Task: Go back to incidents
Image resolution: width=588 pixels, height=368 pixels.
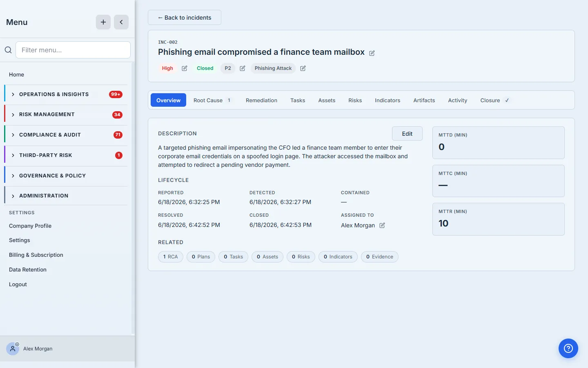Action: pyautogui.click(x=185, y=18)
